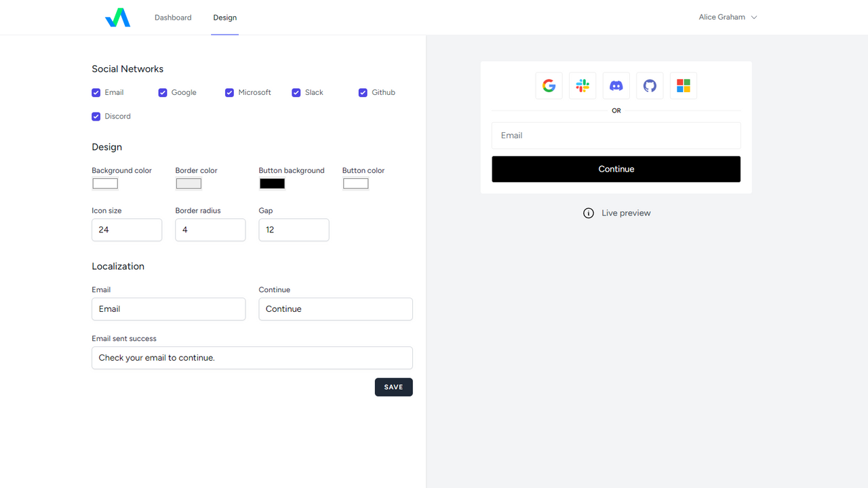The width and height of the screenshot is (868, 488).
Task: Click the Live preview info icon
Action: click(588, 213)
